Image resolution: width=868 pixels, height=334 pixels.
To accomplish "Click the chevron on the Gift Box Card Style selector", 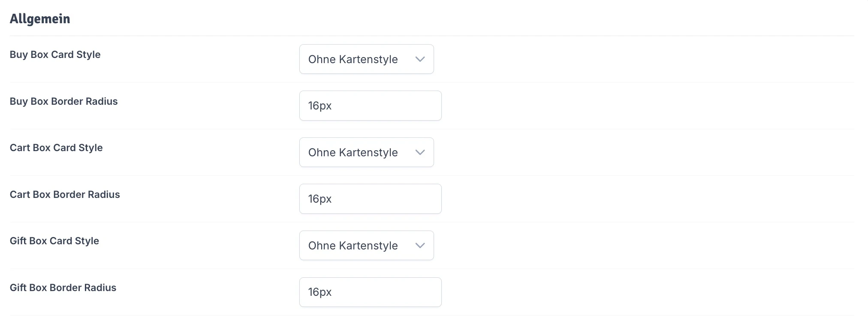I will click(420, 245).
